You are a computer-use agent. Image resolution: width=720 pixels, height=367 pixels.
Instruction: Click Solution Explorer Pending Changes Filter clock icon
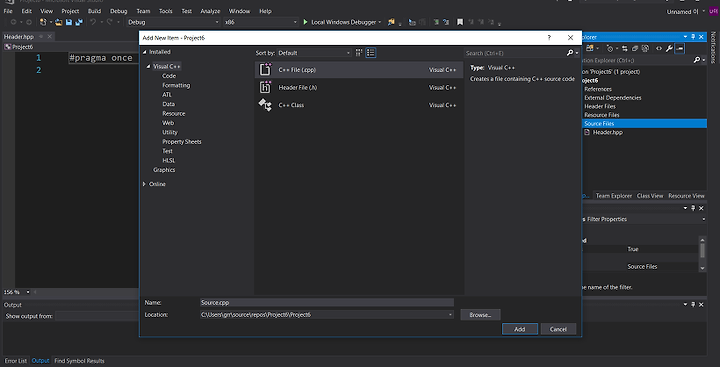pyautogui.click(x=610, y=48)
